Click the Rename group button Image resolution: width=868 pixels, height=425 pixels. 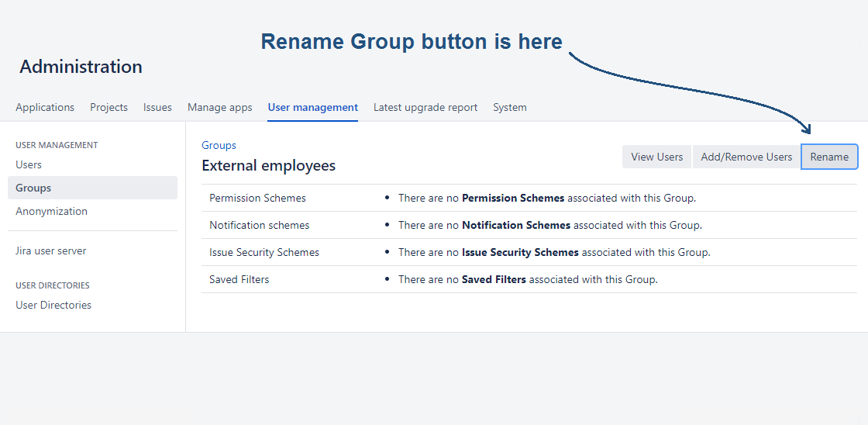(829, 157)
